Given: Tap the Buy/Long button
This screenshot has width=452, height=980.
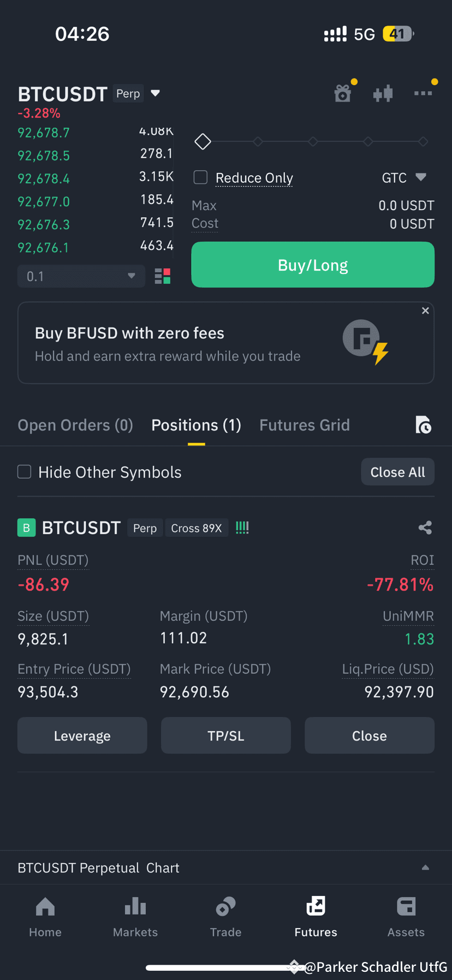Looking at the screenshot, I should click(313, 265).
